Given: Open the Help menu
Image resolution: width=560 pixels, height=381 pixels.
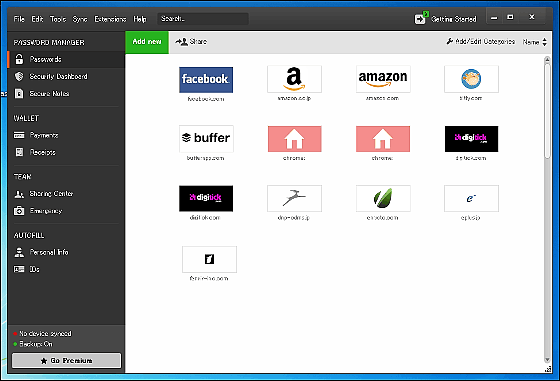Looking at the screenshot, I should [x=140, y=19].
